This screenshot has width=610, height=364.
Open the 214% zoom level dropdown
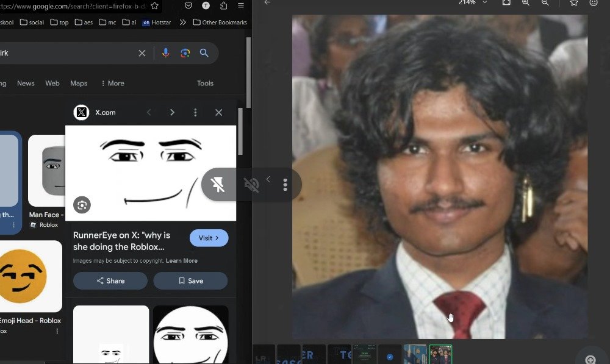pos(485,2)
